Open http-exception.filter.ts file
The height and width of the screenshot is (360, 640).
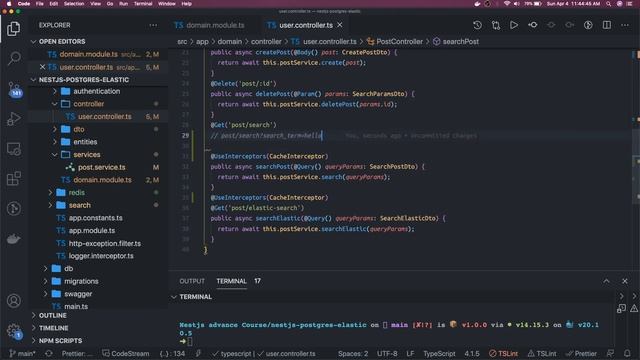pos(104,243)
